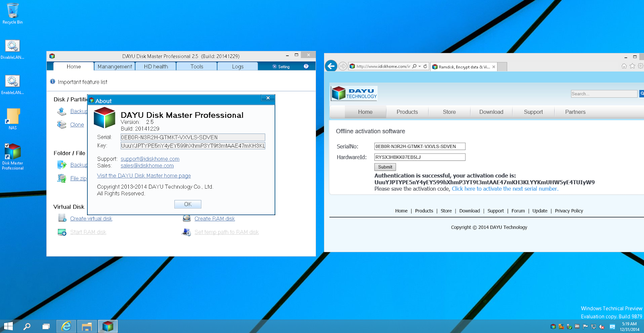Visit the DAYU Disk Master home page link

click(144, 176)
